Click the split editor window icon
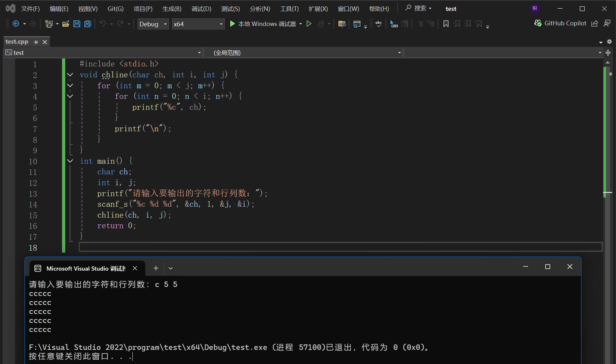 coord(608,53)
